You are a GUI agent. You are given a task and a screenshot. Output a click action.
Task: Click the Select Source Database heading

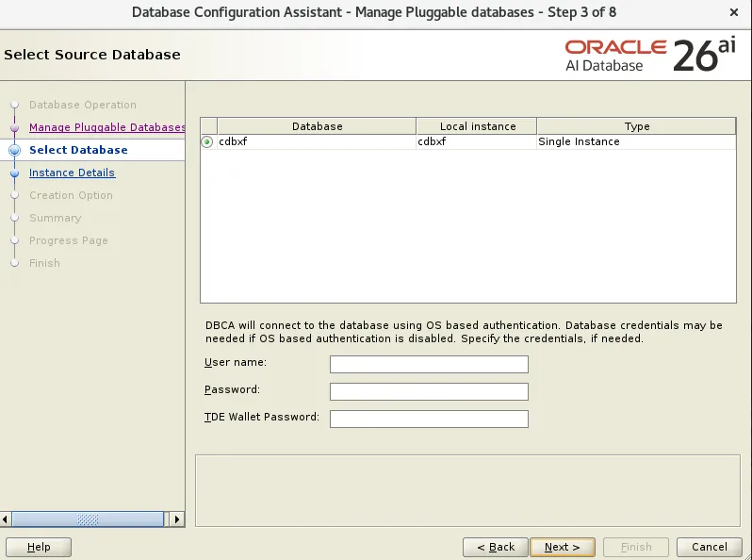[92, 55]
